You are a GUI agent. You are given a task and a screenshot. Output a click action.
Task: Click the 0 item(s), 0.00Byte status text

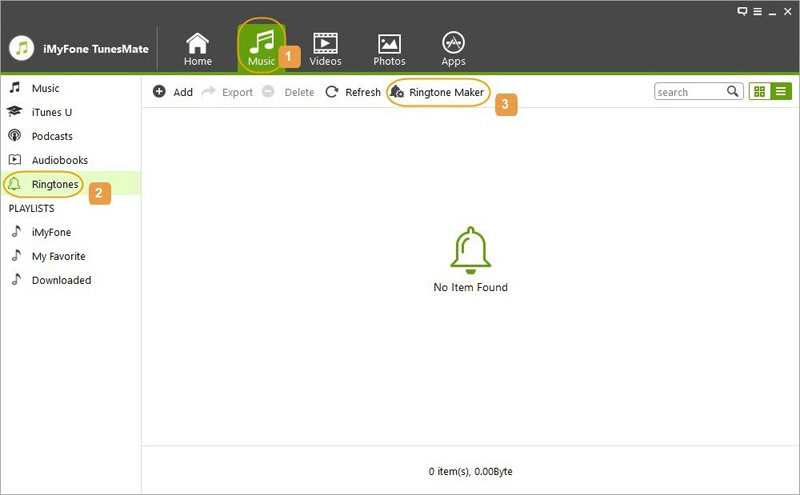(x=470, y=472)
